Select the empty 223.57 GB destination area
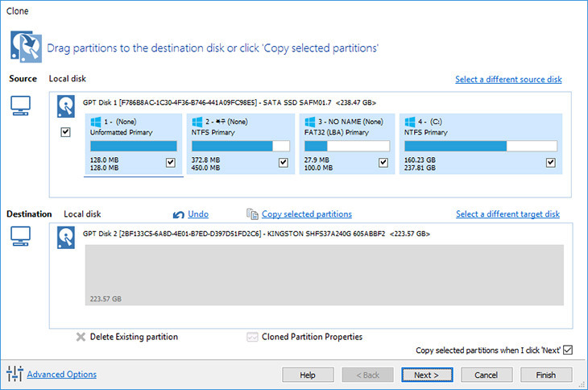Screen dimensions: 588x390 [x=325, y=275]
